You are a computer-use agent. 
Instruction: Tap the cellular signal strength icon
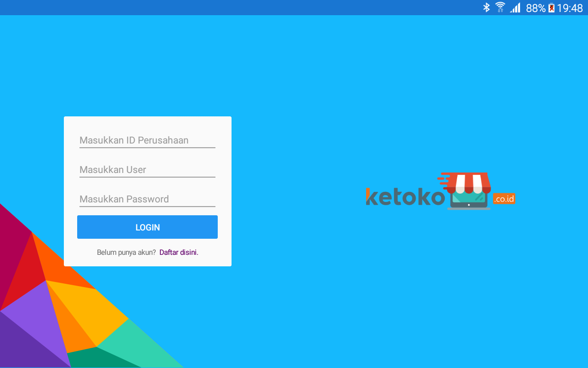click(515, 7)
